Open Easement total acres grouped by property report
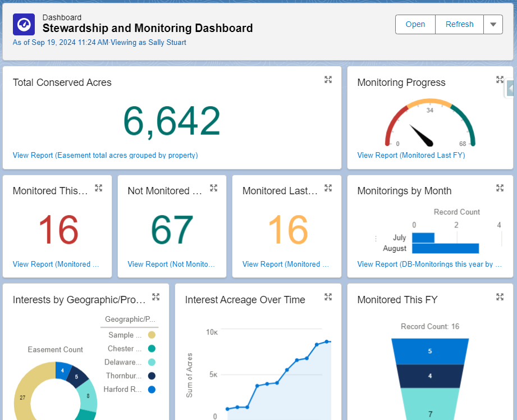 tap(105, 156)
